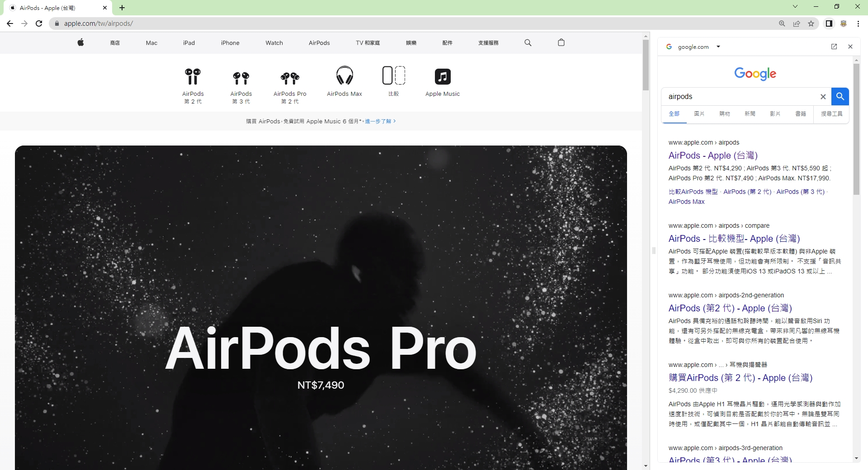Open result AirPods - 比較機型- Apple (台灣)

(734, 239)
